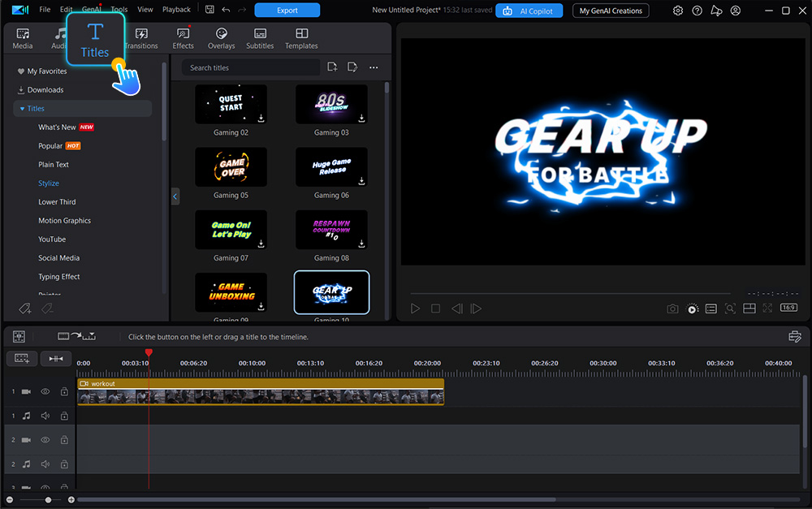Hide video track 1 with the eye toggle
The width and height of the screenshot is (812, 509).
coord(45,391)
